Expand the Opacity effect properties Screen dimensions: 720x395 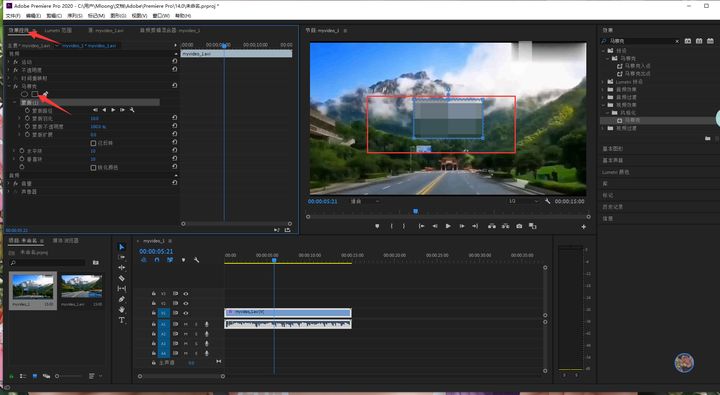tap(9, 70)
